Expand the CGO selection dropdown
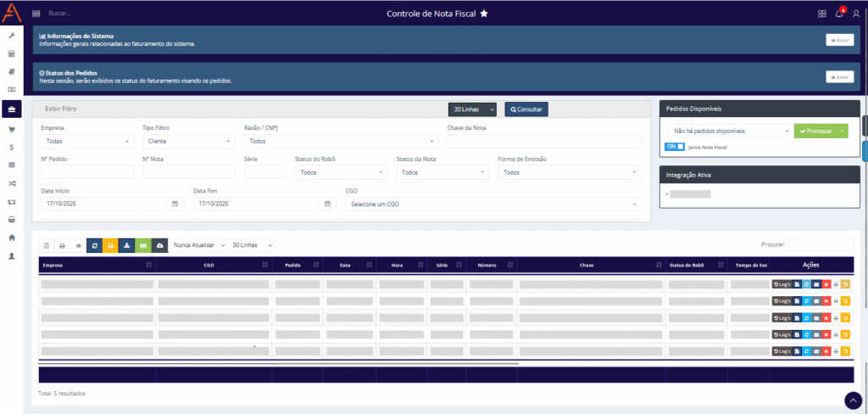 tap(492, 204)
